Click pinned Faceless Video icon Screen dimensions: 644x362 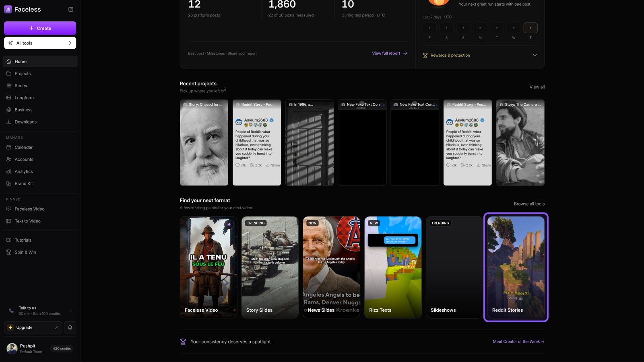pyautogui.click(x=9, y=209)
